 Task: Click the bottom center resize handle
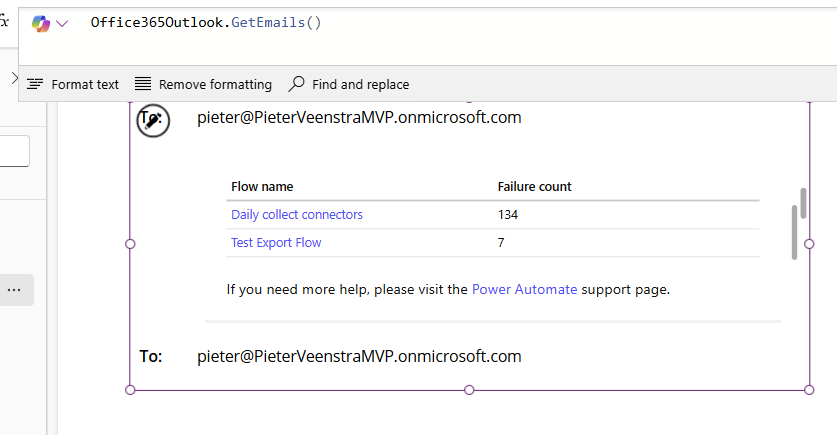469,390
